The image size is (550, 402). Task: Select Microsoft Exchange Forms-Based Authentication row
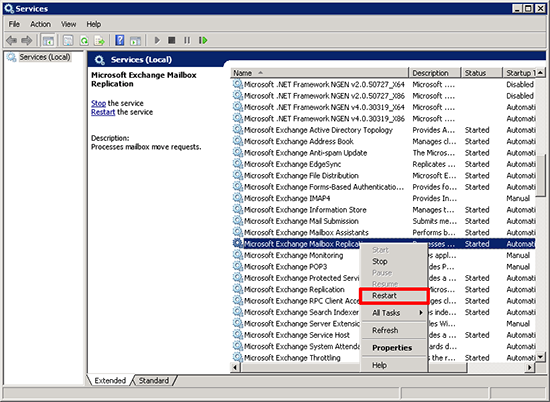[383, 187]
